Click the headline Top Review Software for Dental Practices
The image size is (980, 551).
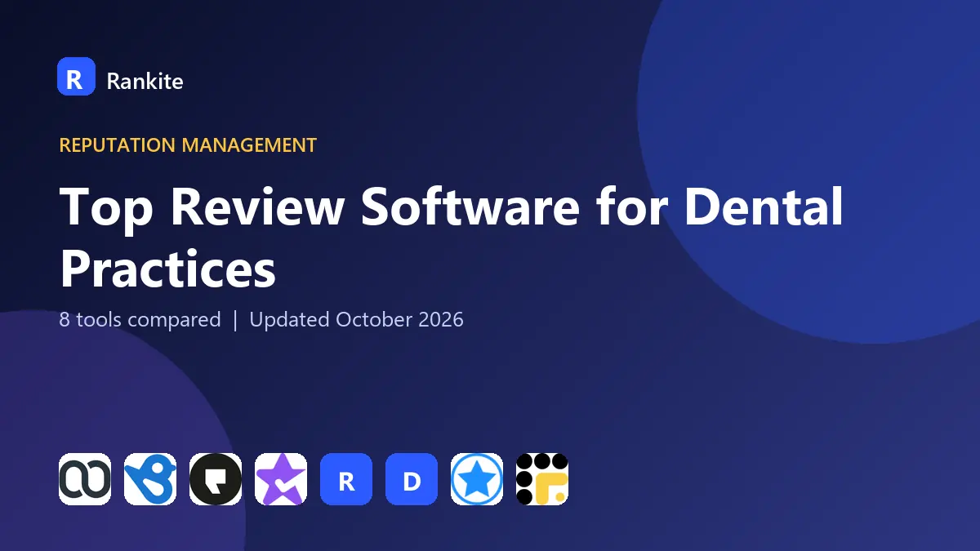451,238
